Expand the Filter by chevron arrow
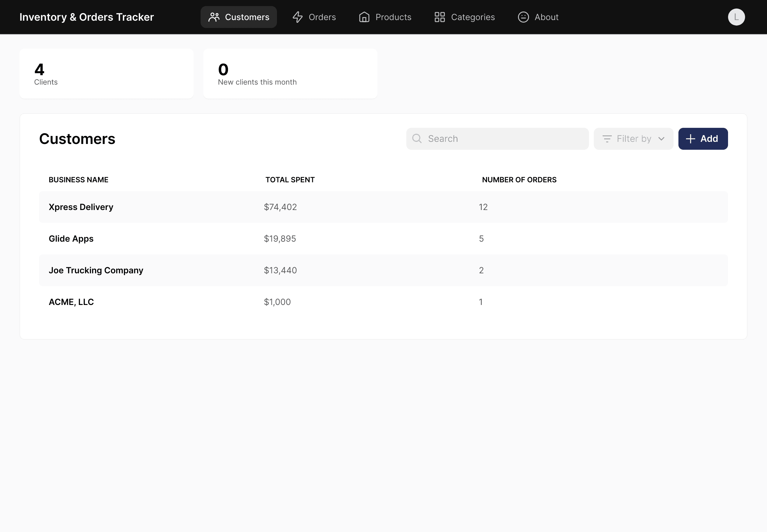 click(x=661, y=139)
